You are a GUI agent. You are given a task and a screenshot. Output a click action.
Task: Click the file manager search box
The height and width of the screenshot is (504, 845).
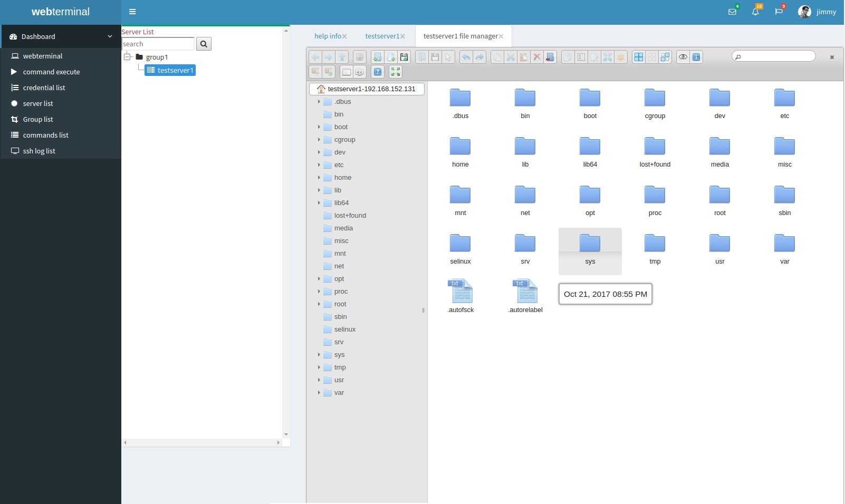pyautogui.click(x=774, y=56)
